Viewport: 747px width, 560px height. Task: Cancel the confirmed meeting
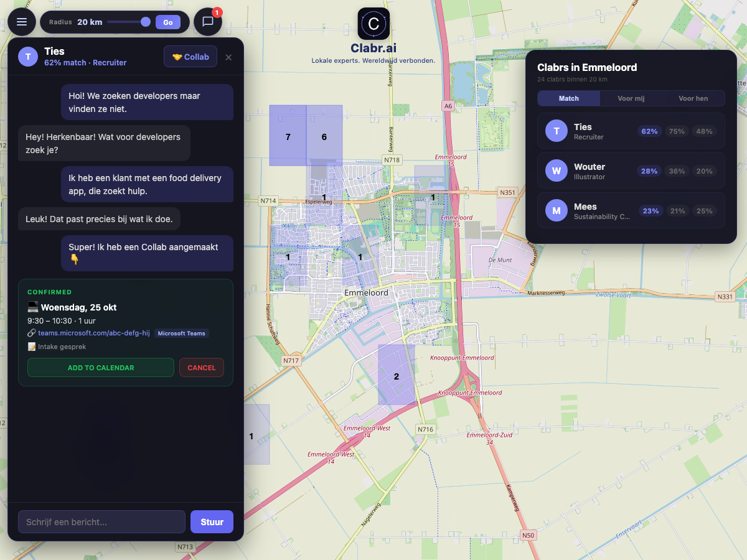click(x=201, y=368)
